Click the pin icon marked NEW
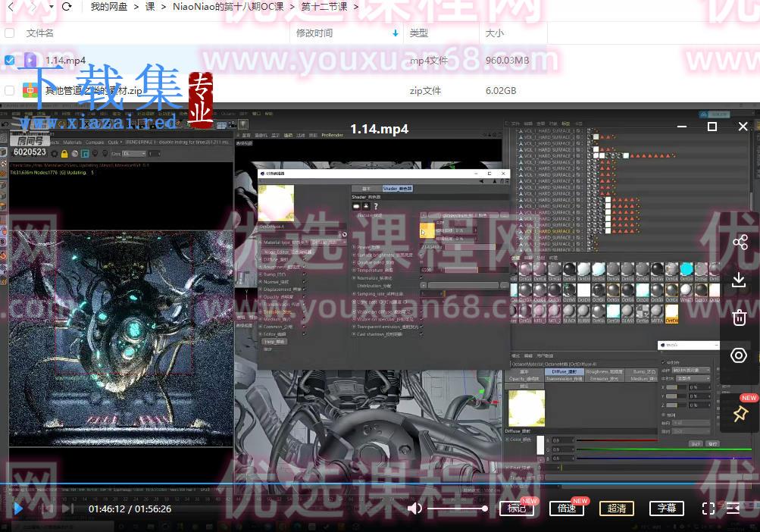This screenshot has height=532, width=760. (x=740, y=414)
